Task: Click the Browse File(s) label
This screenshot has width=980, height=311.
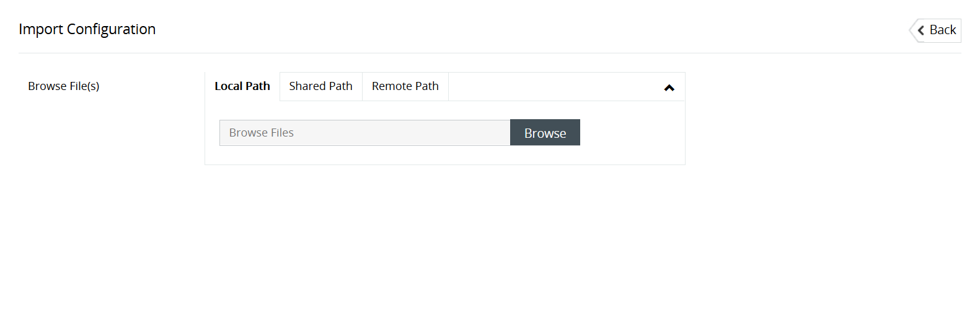Action: click(x=63, y=86)
